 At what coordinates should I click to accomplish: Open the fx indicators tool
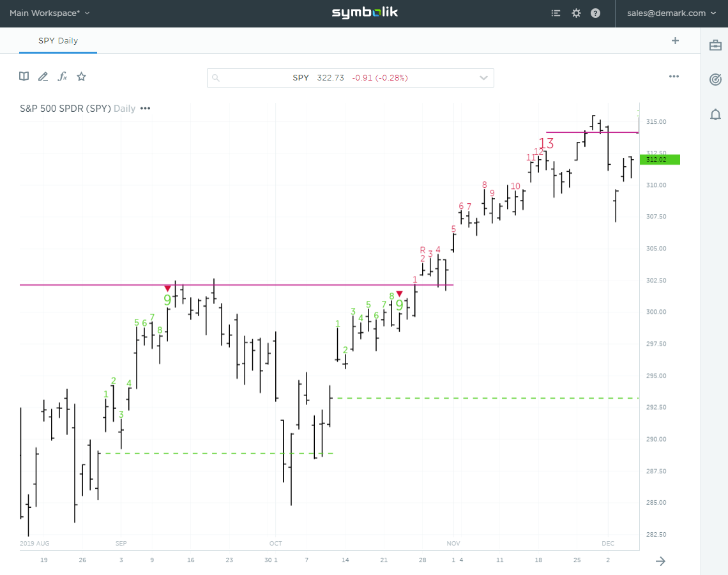click(62, 76)
